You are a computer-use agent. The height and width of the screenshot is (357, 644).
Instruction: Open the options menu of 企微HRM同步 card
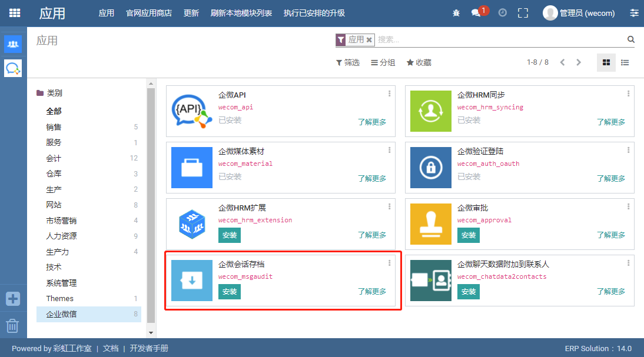pos(628,94)
